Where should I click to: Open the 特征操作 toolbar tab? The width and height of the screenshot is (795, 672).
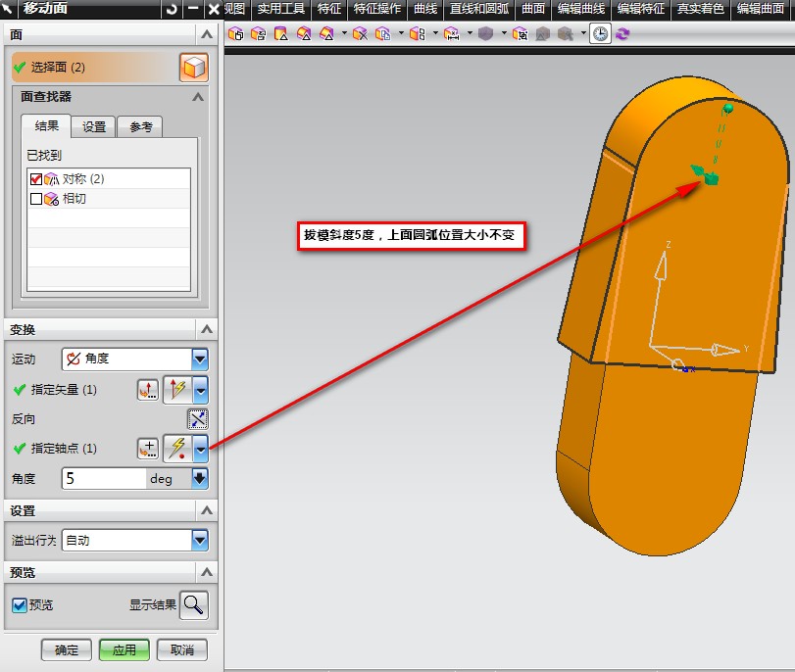pos(377,9)
